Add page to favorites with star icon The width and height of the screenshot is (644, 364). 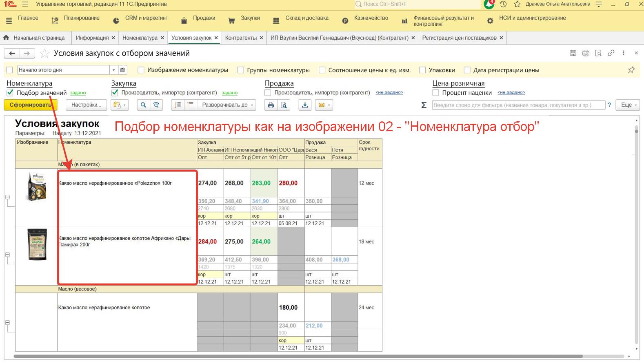pos(45,54)
